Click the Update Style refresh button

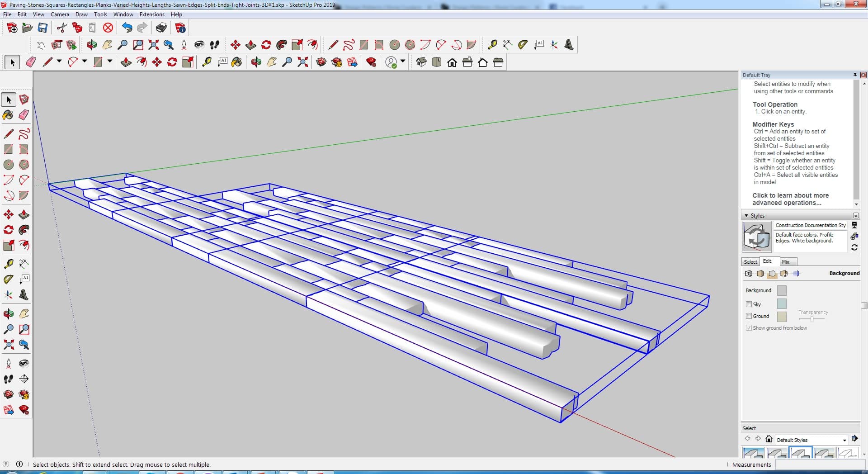click(854, 247)
